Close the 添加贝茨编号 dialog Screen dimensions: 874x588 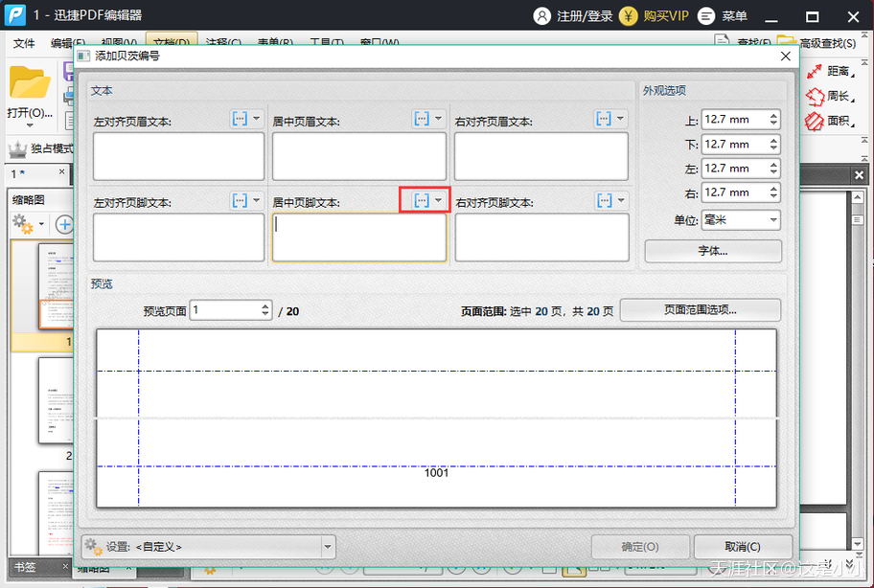(x=786, y=57)
